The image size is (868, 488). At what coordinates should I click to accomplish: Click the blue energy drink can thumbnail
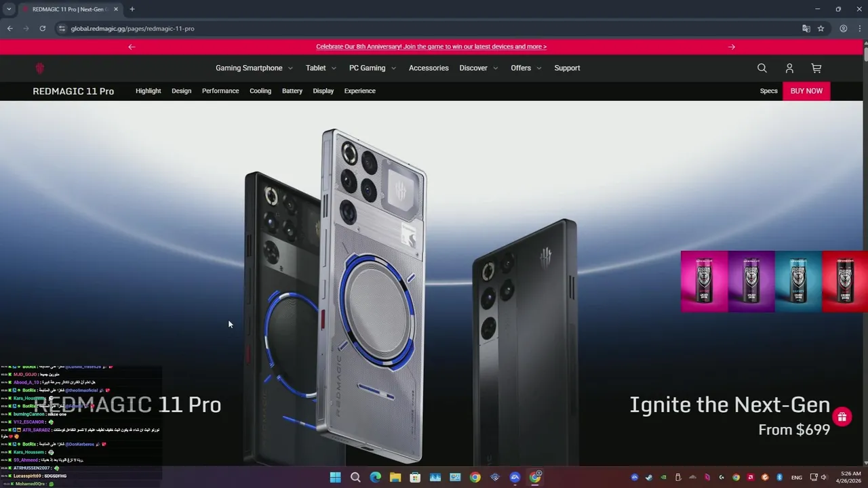(798, 281)
